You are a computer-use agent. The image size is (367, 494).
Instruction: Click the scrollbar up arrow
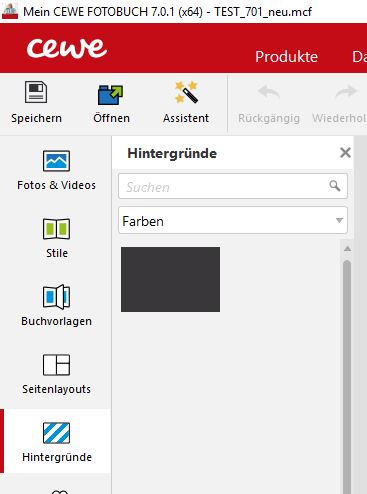[347, 249]
